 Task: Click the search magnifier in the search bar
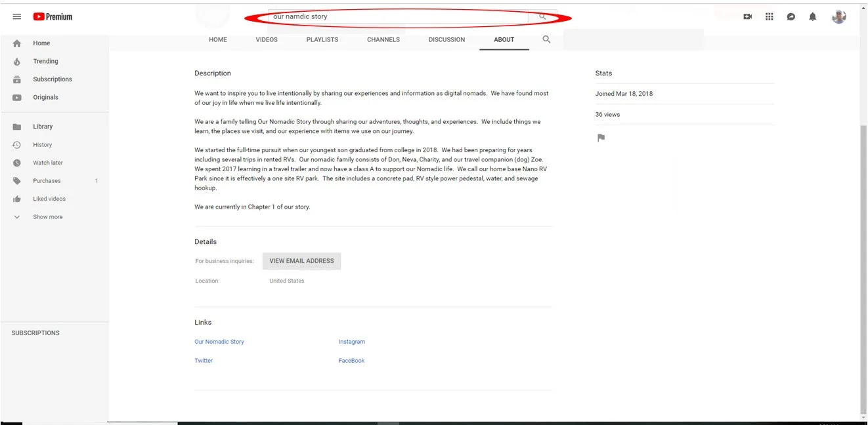point(542,16)
